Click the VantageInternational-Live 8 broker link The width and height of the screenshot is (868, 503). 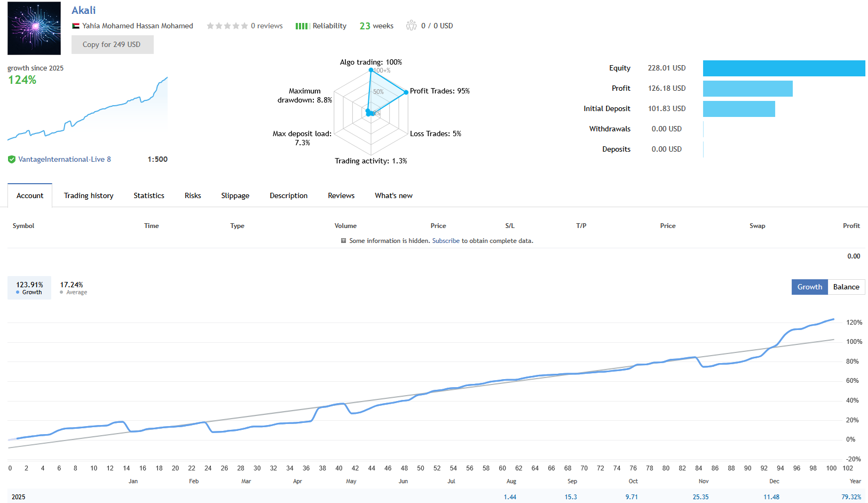pyautogui.click(x=65, y=159)
